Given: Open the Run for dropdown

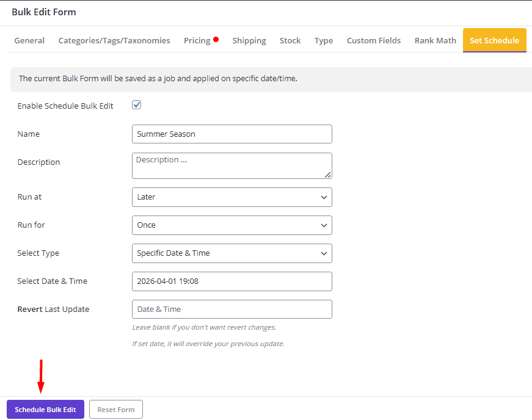Looking at the screenshot, I should coord(231,225).
